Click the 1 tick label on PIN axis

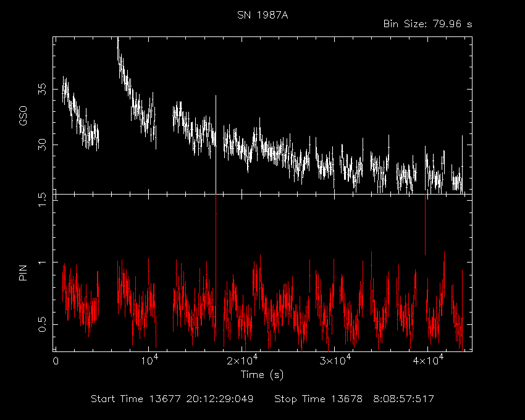[x=42, y=262]
